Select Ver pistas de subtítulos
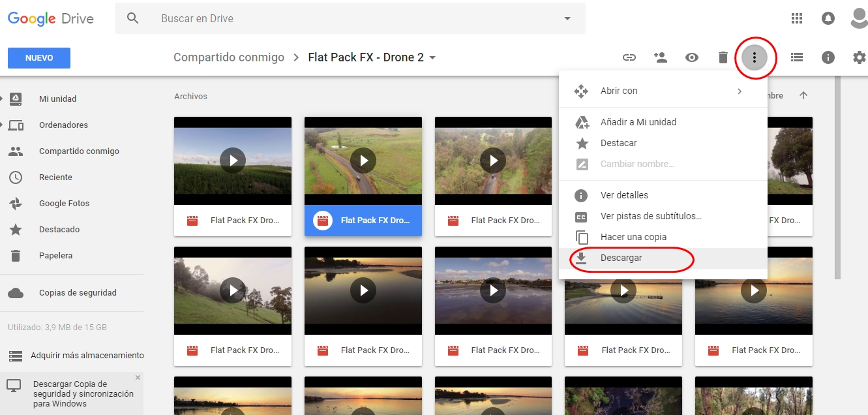868x415 pixels. [663, 216]
